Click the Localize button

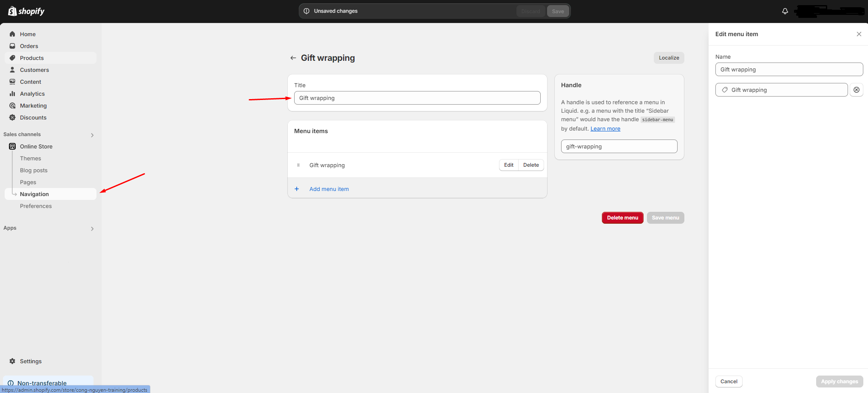tap(669, 58)
